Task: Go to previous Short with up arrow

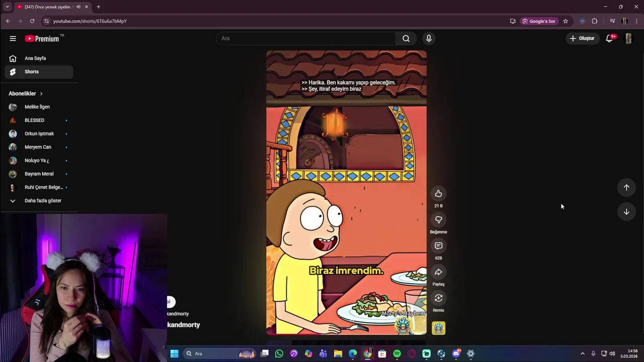Action: (626, 188)
